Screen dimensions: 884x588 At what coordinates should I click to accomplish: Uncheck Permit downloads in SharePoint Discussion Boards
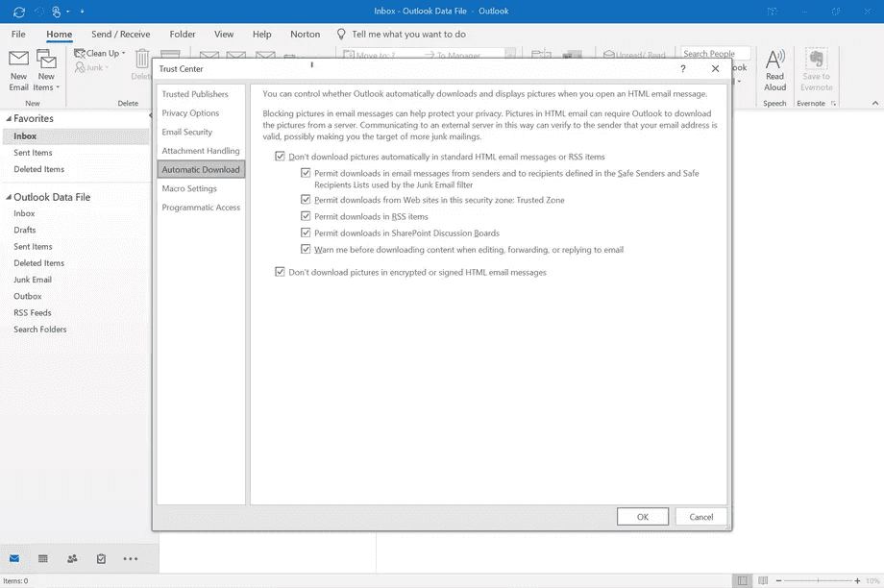click(306, 233)
